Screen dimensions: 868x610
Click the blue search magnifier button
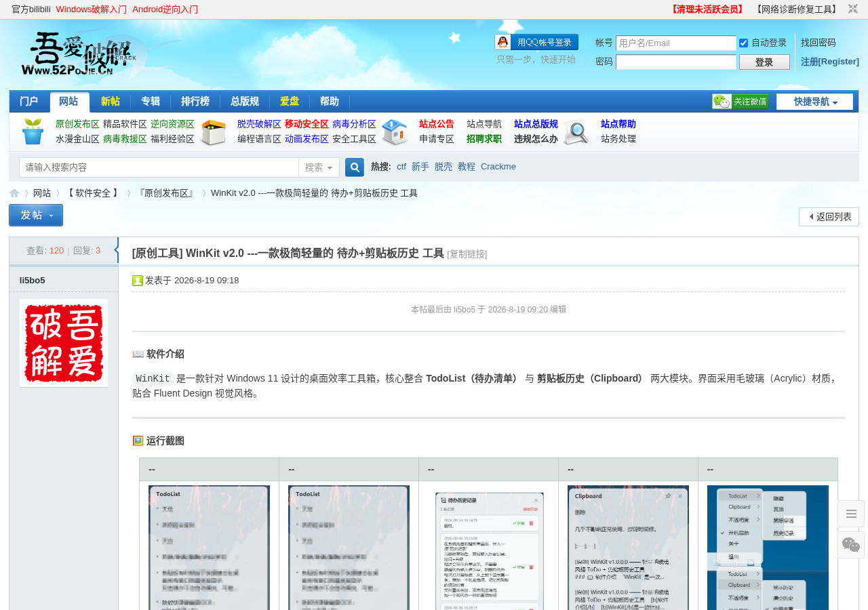click(x=355, y=167)
